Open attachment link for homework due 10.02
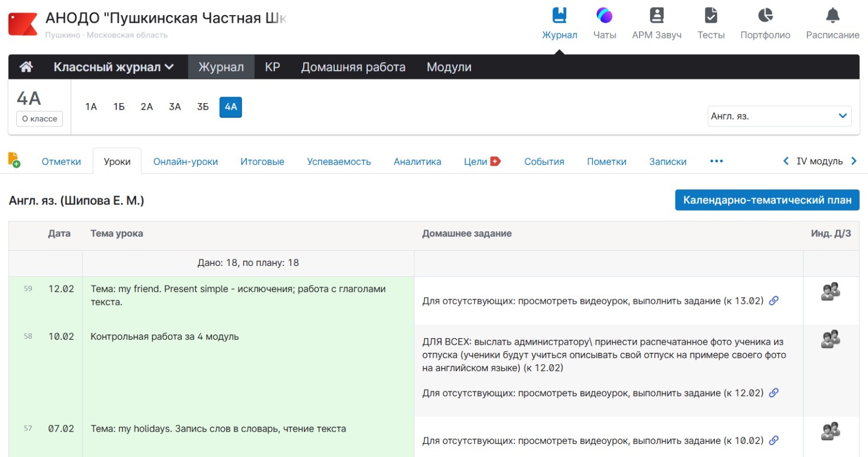The height and width of the screenshot is (457, 868). [774, 440]
